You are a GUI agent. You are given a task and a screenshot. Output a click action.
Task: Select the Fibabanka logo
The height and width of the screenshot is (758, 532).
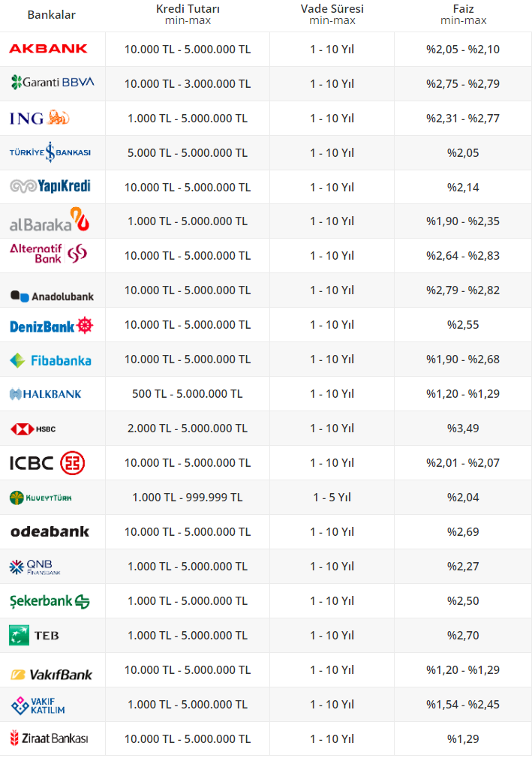(x=50, y=360)
